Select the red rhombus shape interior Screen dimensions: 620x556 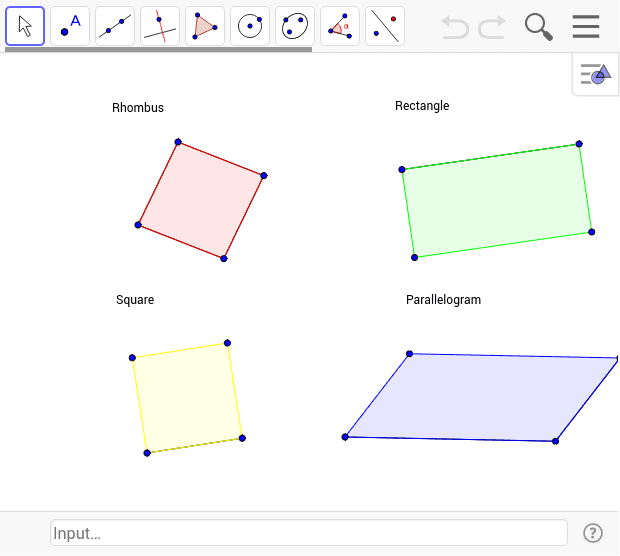click(201, 200)
